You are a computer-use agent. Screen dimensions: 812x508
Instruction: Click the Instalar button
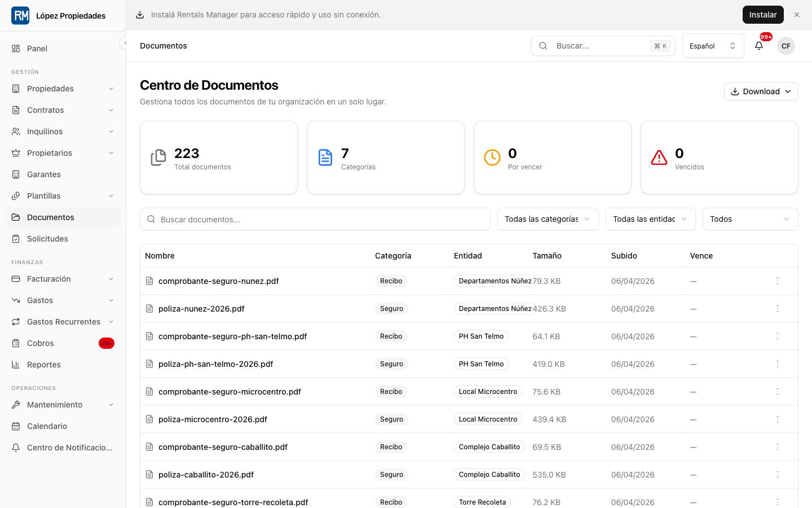[x=763, y=15]
